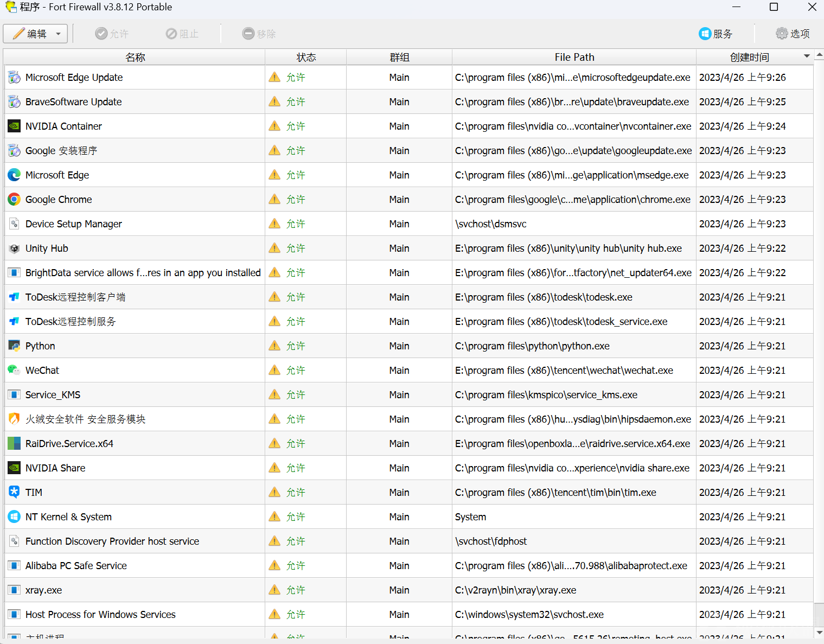
Task: Click the BraveSoftware Update row icon
Action: click(x=14, y=102)
